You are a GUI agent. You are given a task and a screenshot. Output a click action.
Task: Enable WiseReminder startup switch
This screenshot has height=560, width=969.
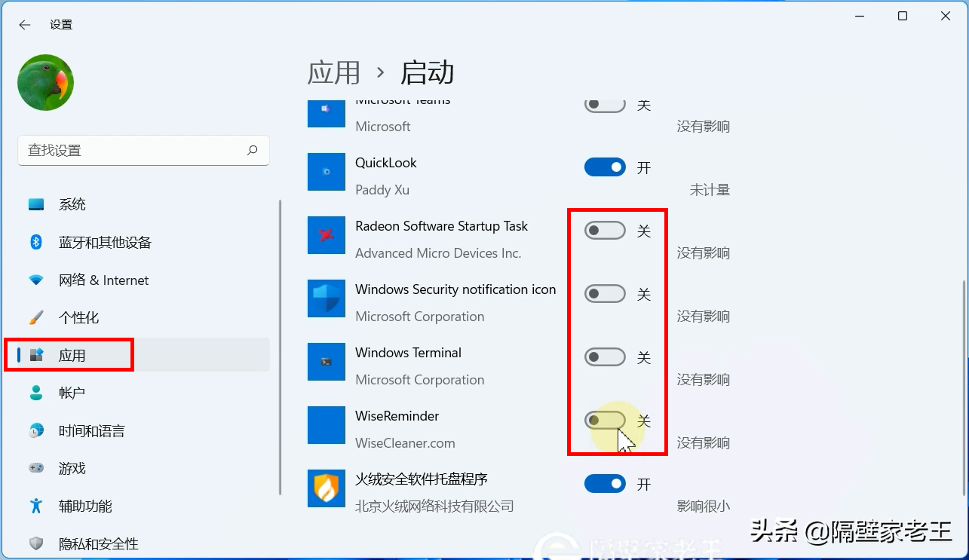(x=605, y=421)
